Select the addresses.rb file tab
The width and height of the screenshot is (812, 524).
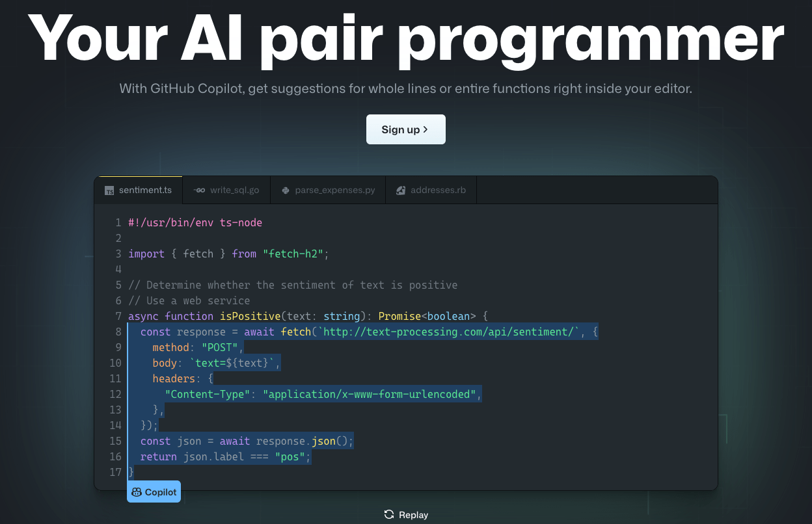point(438,190)
